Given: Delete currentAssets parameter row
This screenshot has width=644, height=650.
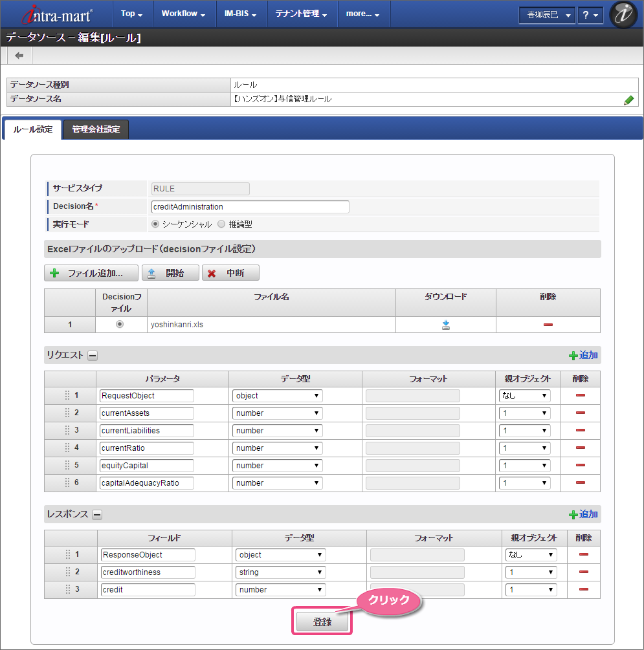Looking at the screenshot, I should click(580, 413).
